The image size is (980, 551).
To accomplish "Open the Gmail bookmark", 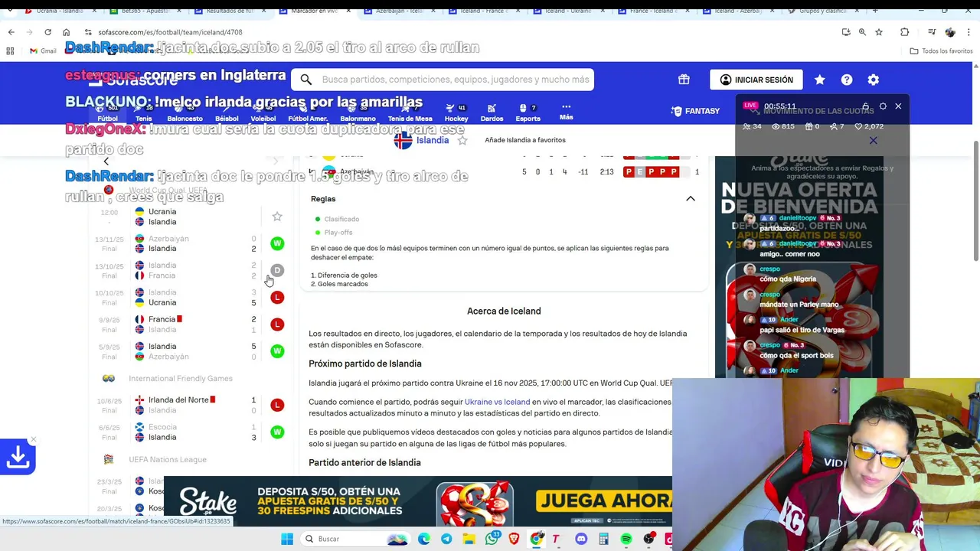I will coord(43,51).
